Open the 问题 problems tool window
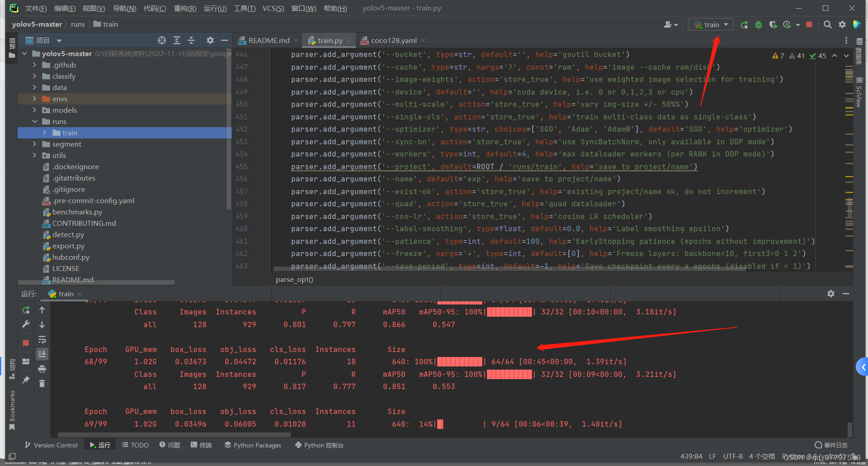This screenshot has height=466, width=868. click(x=170, y=445)
